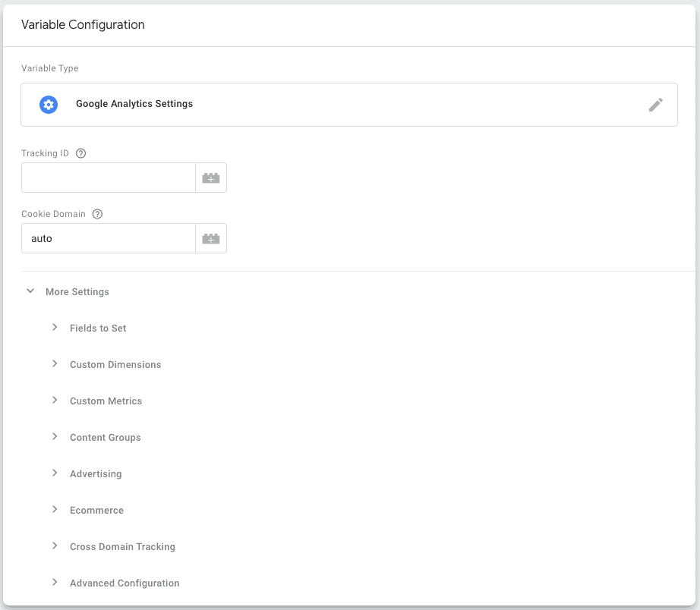Expand the Custom Dimensions chevron

pyautogui.click(x=55, y=364)
